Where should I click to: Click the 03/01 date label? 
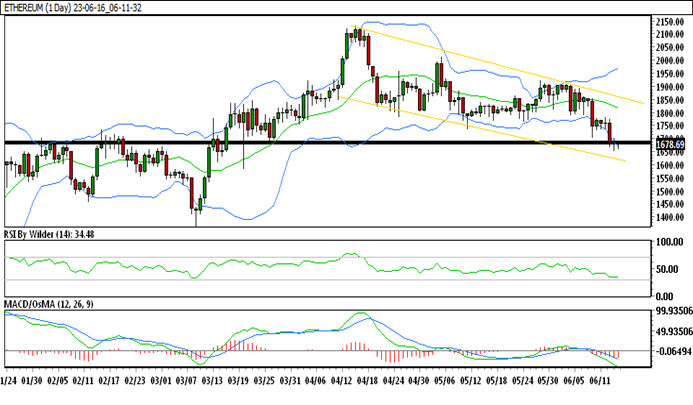pyautogui.click(x=161, y=381)
